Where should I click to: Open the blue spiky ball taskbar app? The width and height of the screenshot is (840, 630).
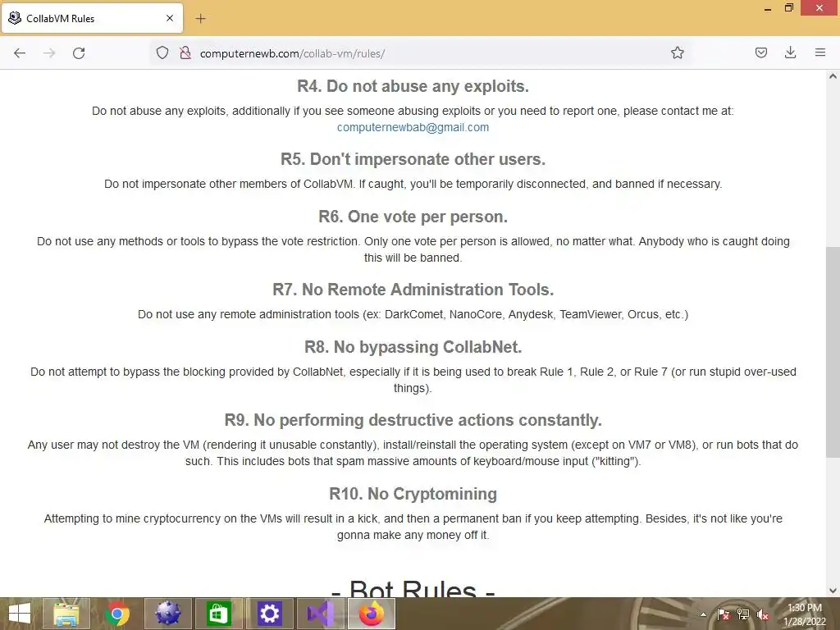point(168,614)
